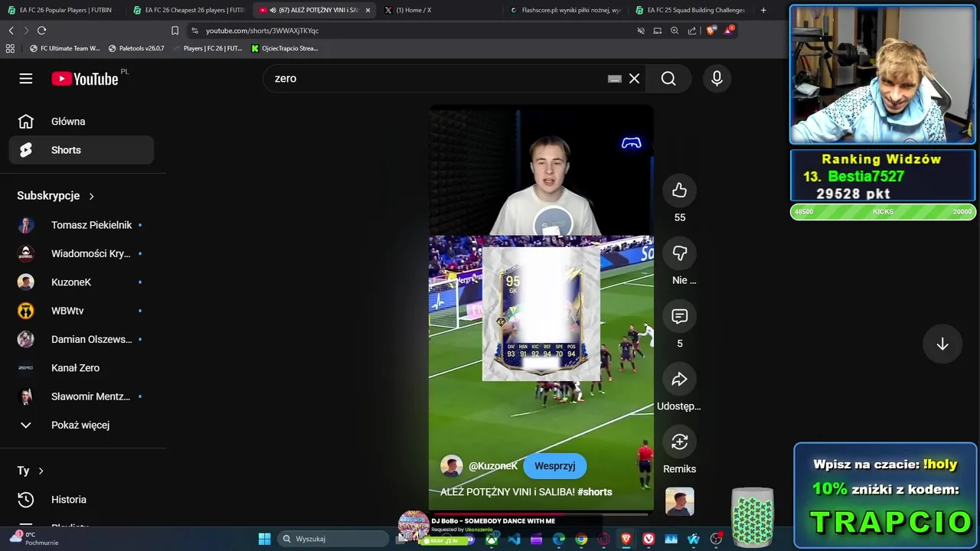This screenshot has width=980, height=551.
Task: Switch to Squad Building Challenges tab
Action: tap(691, 10)
